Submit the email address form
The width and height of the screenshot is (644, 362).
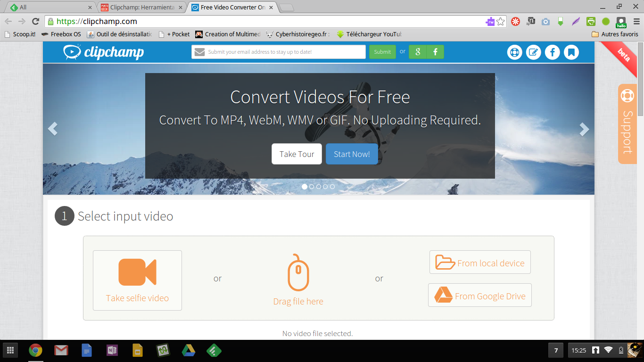point(382,52)
